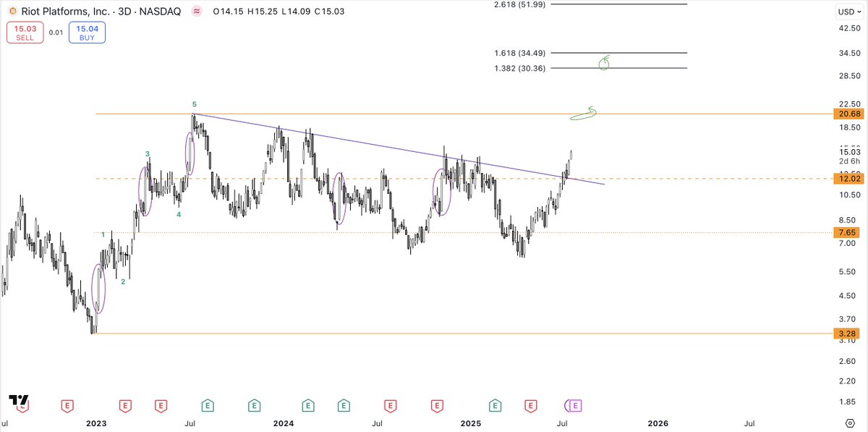Click the 22.50 price axis value
This screenshot has height=432, width=868.
pyautogui.click(x=849, y=104)
